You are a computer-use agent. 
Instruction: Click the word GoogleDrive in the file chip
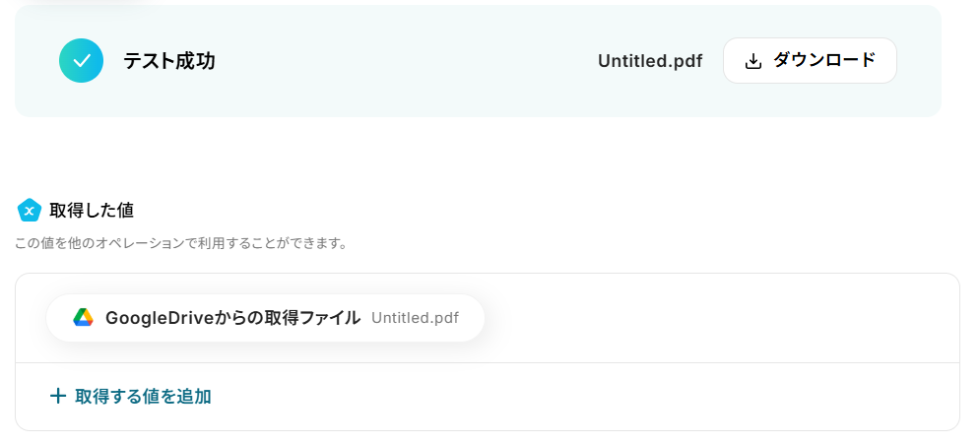pyautogui.click(x=151, y=318)
